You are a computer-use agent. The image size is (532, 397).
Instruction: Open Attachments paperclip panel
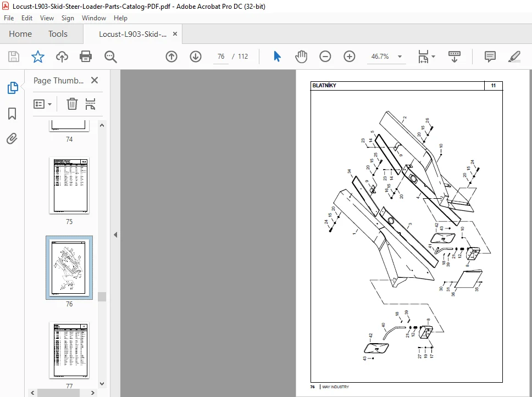tap(12, 139)
